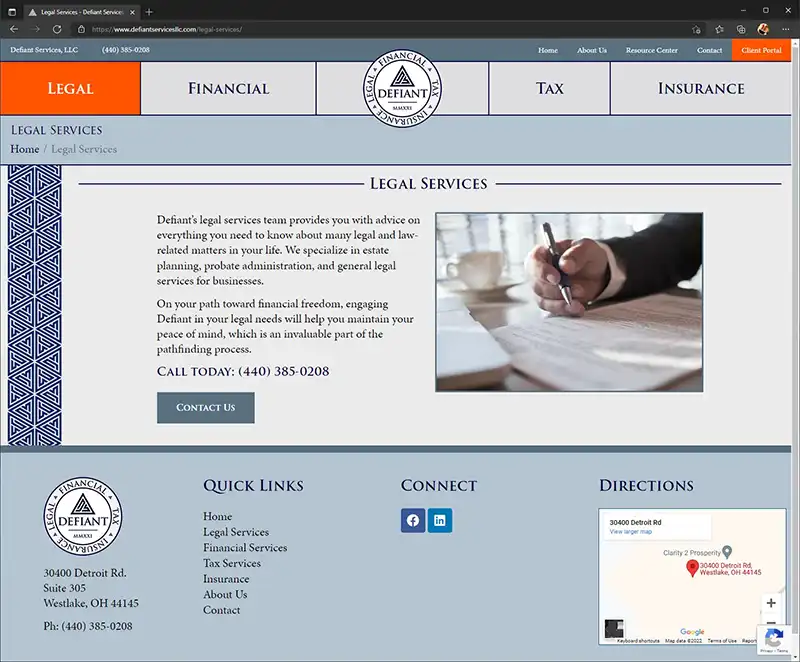
Task: Click the Contact Us button
Action: [x=206, y=408]
